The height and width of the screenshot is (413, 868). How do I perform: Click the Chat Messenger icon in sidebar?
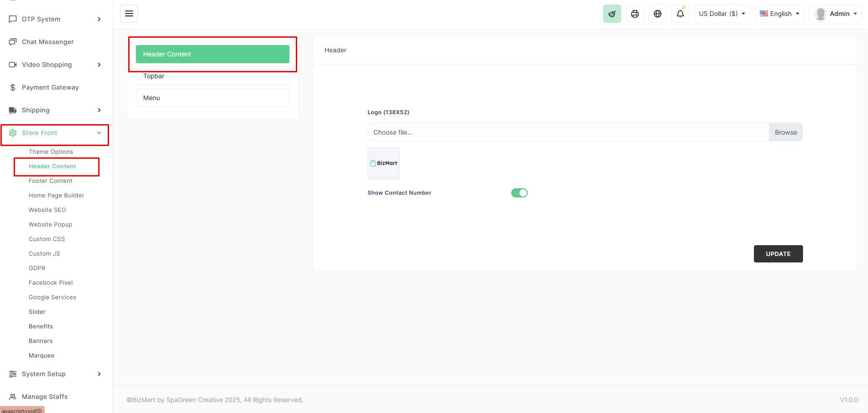pos(13,41)
